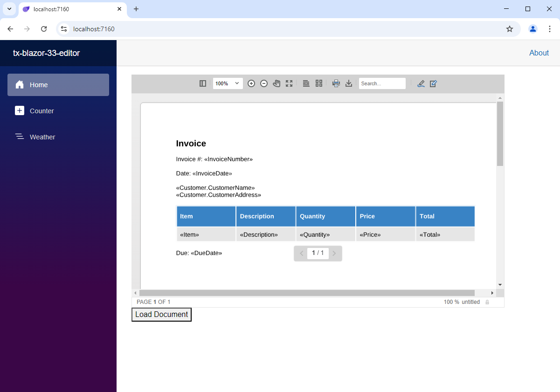Screen dimensions: 560x392
Task: Click inside the Search field
Action: (382, 83)
